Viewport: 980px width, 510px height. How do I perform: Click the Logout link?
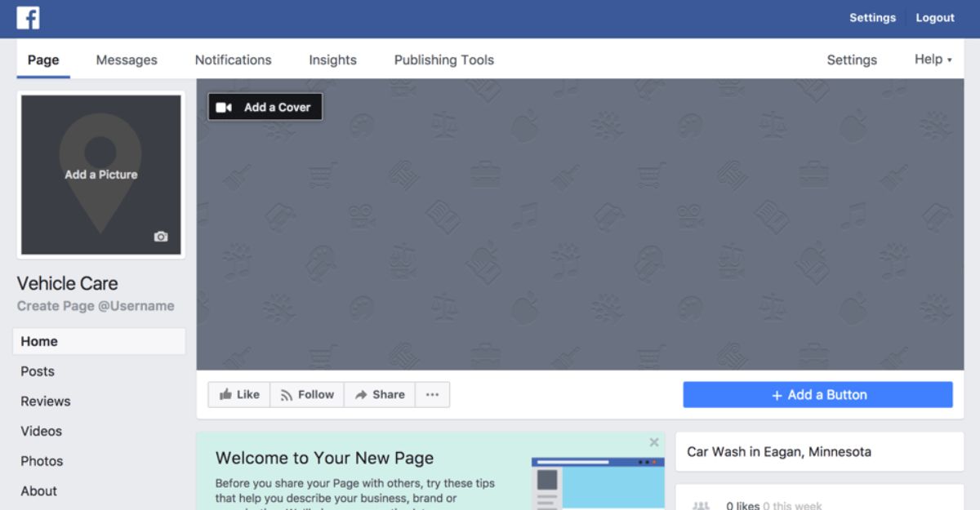pyautogui.click(x=935, y=18)
